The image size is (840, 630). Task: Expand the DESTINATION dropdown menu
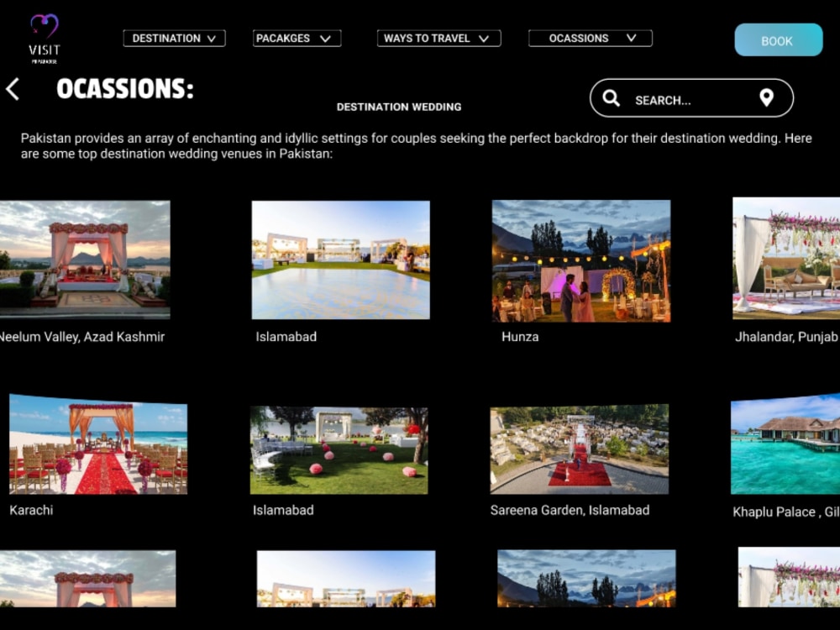174,39
